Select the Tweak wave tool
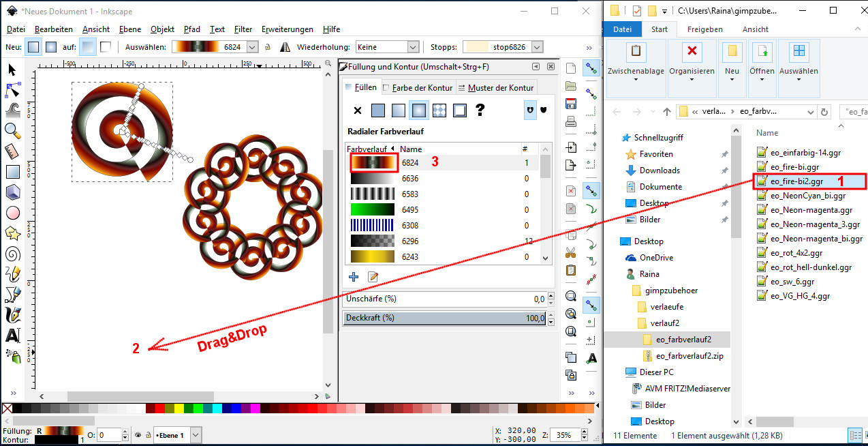This screenshot has height=446, width=868. (12, 110)
